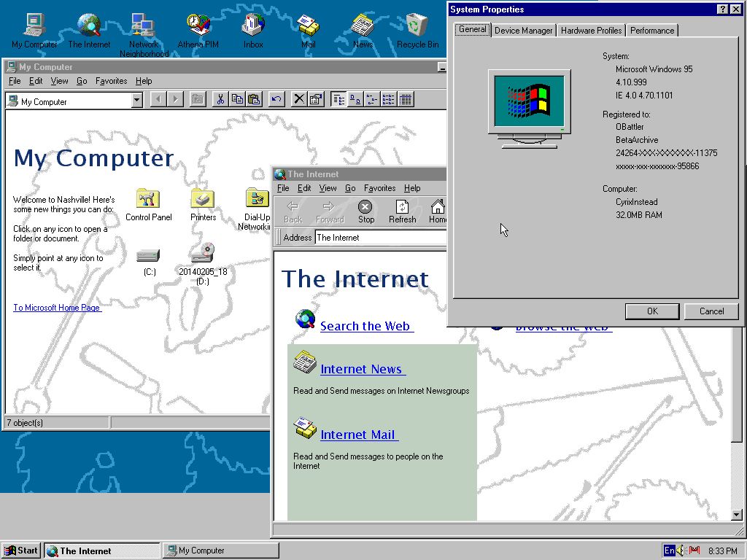The image size is (747, 560).
Task: Open The Internet desktop icon
Action: (89, 31)
